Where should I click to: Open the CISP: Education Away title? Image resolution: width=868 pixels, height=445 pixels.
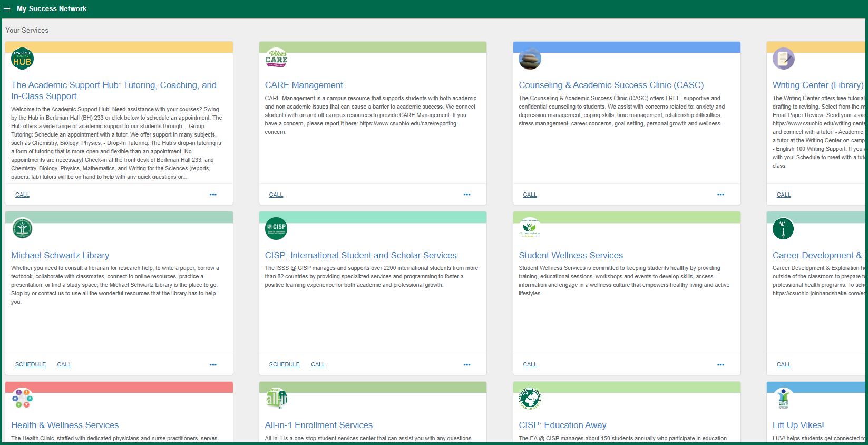coord(562,425)
